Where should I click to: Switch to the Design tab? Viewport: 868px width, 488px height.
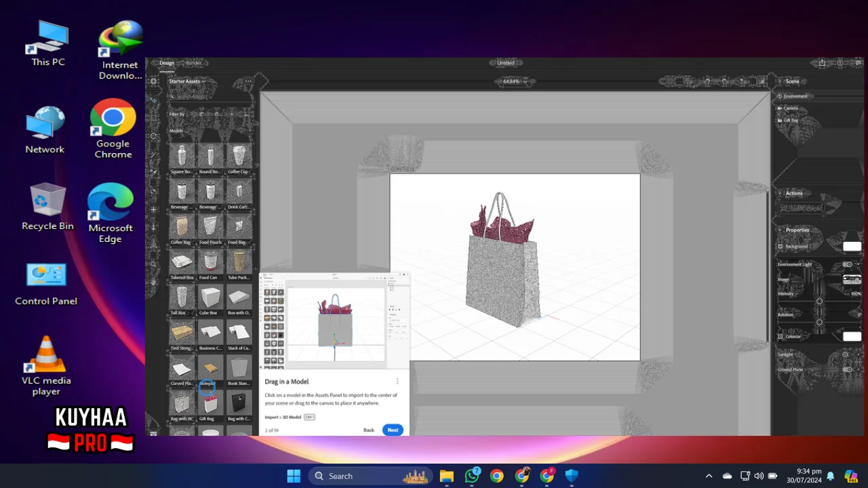167,63
